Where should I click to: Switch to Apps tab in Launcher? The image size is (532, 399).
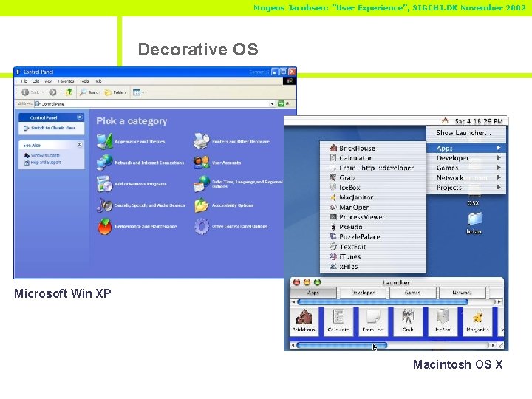click(x=313, y=293)
